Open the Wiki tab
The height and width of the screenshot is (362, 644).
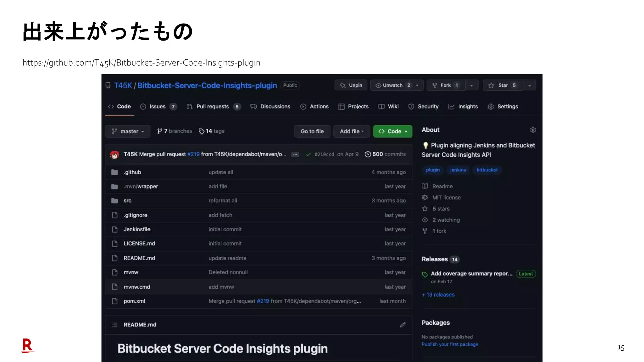point(389,107)
